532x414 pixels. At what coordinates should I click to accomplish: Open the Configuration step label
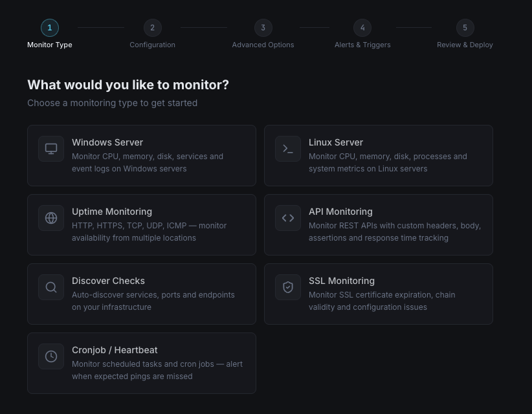click(x=152, y=45)
